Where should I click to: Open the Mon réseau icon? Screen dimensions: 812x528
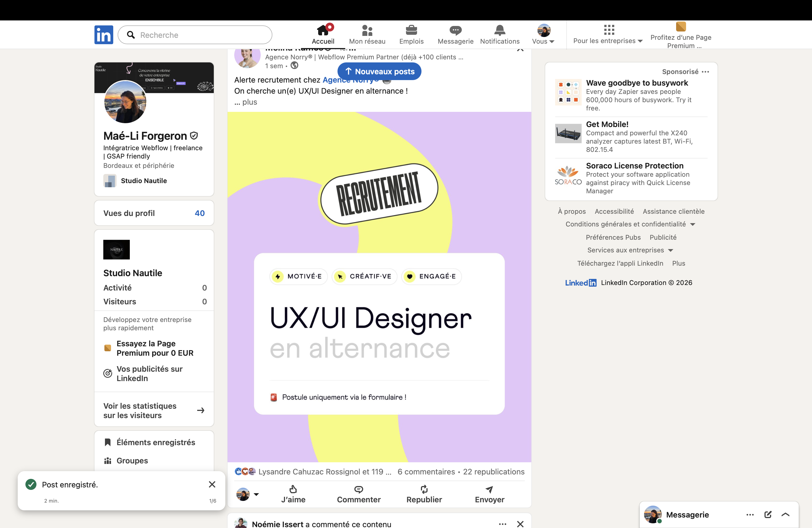click(367, 31)
